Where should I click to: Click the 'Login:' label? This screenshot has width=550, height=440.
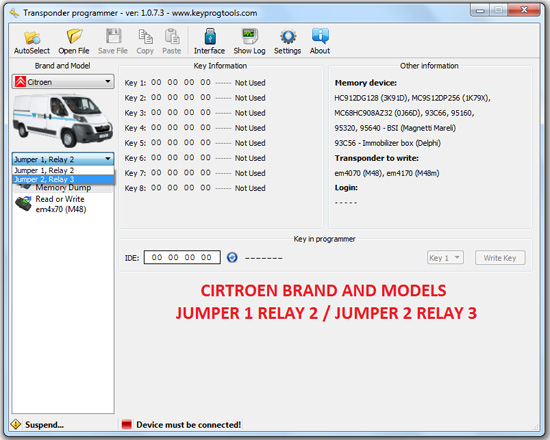346,188
